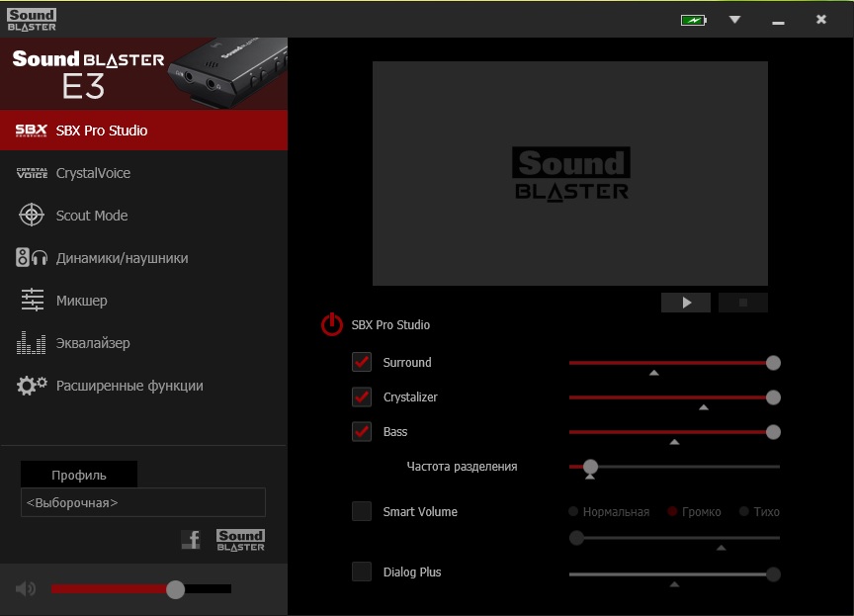Switch to the CrystalVoice section

(x=143, y=173)
